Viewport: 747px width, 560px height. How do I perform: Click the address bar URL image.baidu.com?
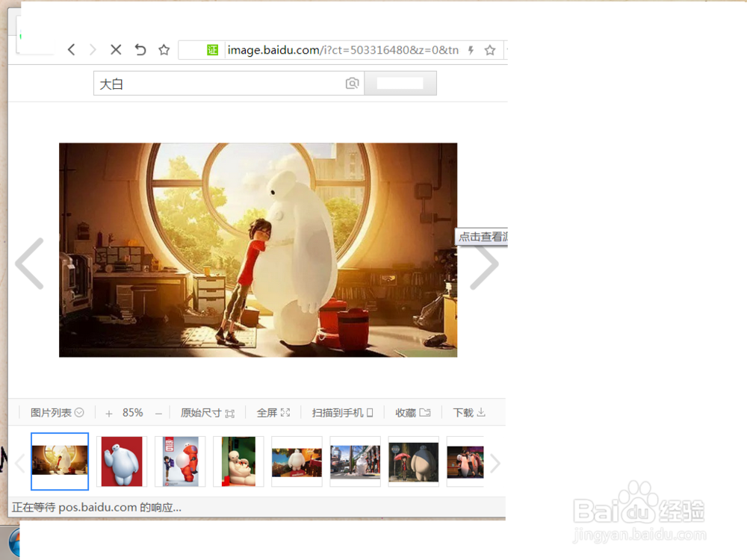pos(343,50)
